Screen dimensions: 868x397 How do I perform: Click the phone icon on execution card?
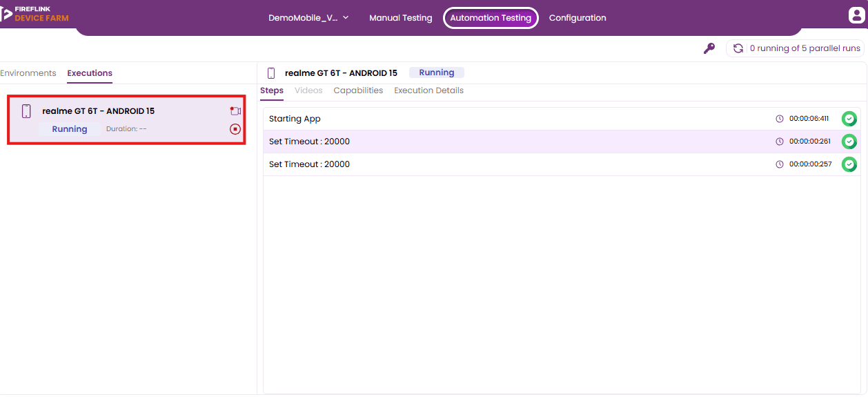tap(26, 111)
